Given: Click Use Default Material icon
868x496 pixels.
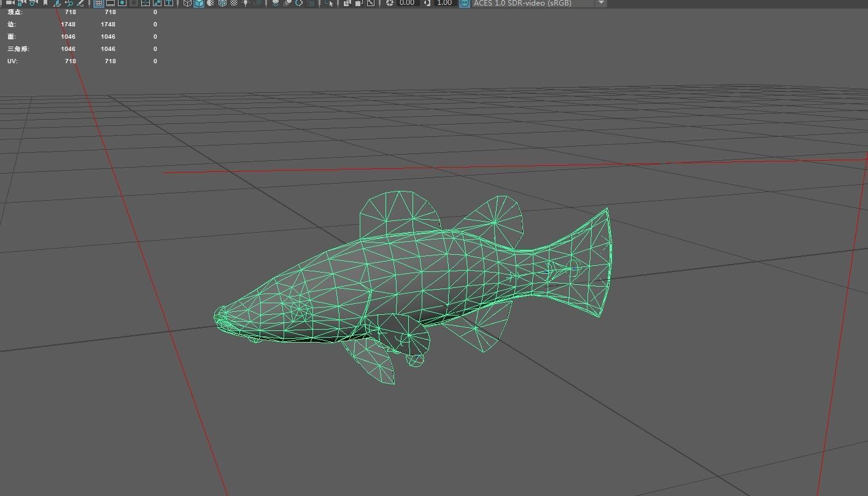Looking at the screenshot, I should [210, 3].
